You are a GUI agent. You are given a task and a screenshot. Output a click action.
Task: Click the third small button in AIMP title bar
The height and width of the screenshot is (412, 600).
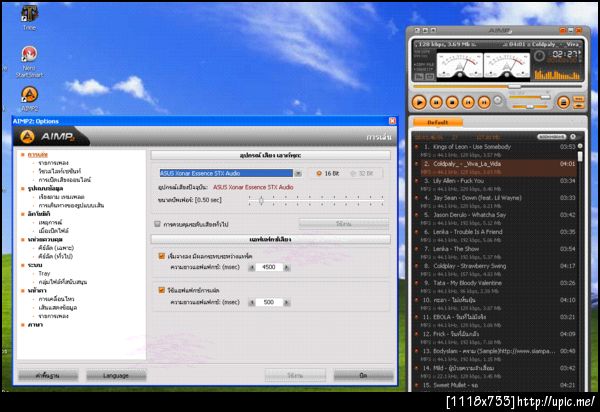434,30
